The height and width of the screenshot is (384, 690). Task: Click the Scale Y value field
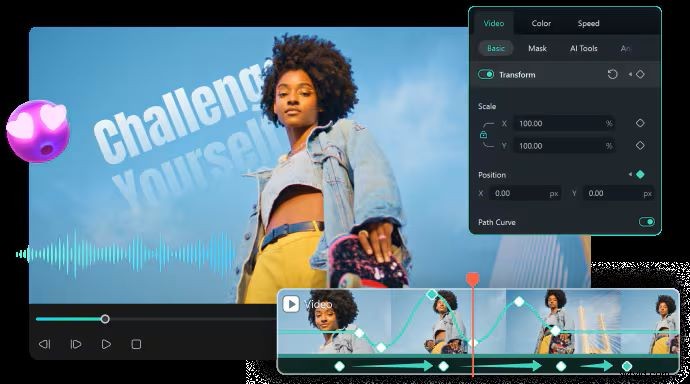click(564, 146)
